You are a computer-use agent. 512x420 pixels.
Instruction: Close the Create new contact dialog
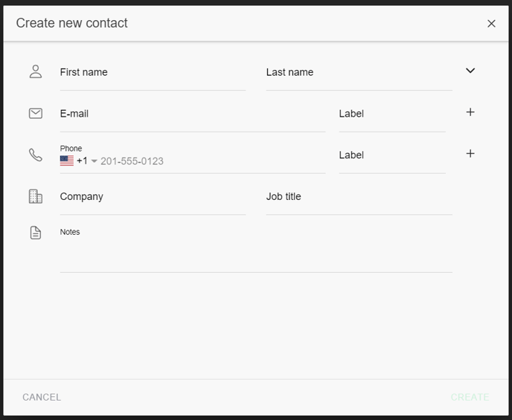491,24
